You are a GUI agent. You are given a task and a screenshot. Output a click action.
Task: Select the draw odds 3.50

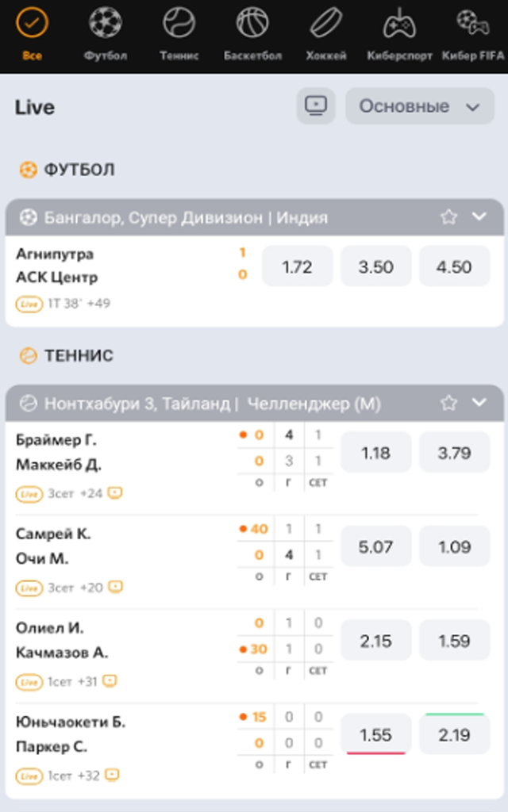coord(375,266)
